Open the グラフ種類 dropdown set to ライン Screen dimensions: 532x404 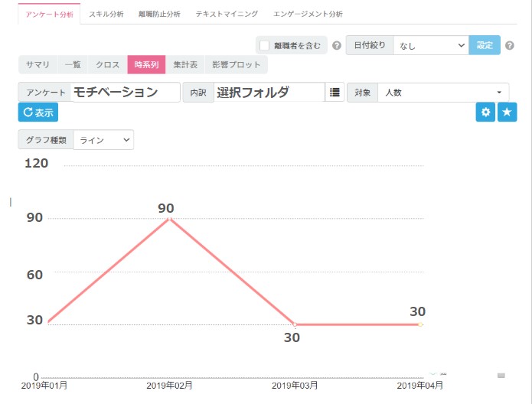coord(103,140)
